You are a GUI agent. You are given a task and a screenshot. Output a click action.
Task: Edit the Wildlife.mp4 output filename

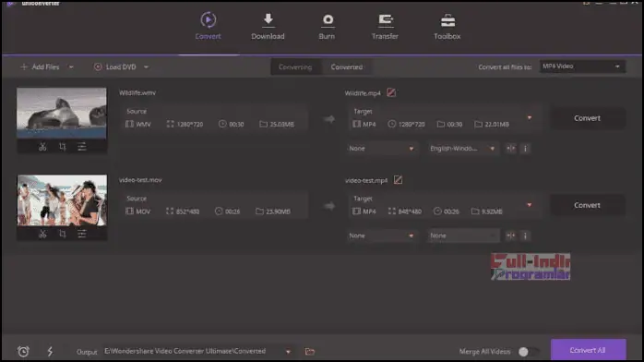point(391,93)
